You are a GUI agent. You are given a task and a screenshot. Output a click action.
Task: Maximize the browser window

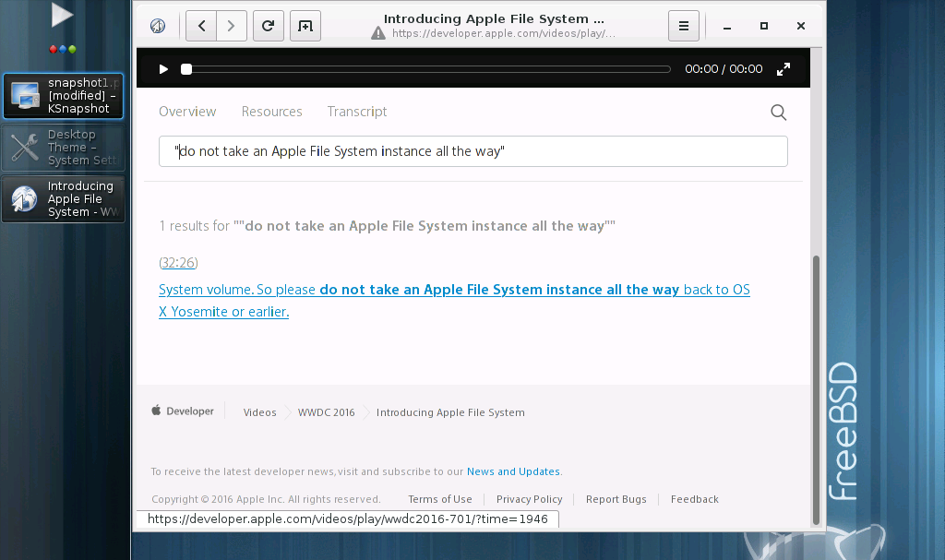click(763, 26)
